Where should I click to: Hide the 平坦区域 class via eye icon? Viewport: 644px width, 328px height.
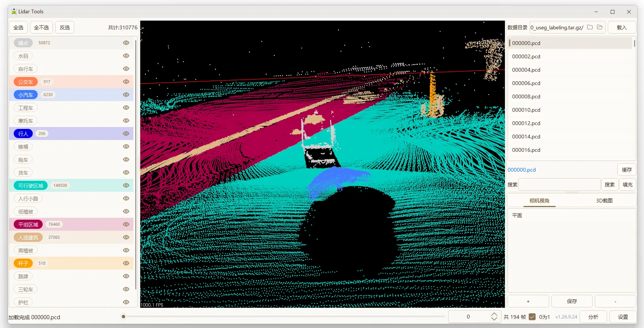click(126, 224)
